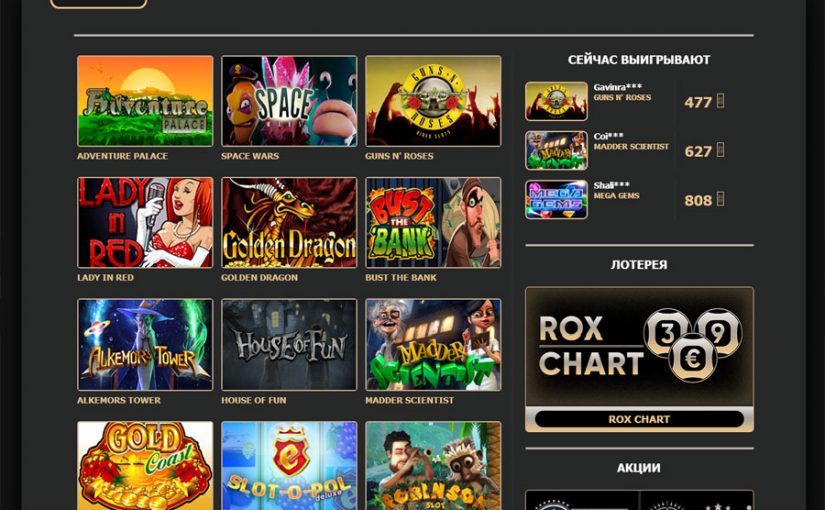Open the ROX CHART lottery banner
The width and height of the screenshot is (825, 510).
pos(639,346)
